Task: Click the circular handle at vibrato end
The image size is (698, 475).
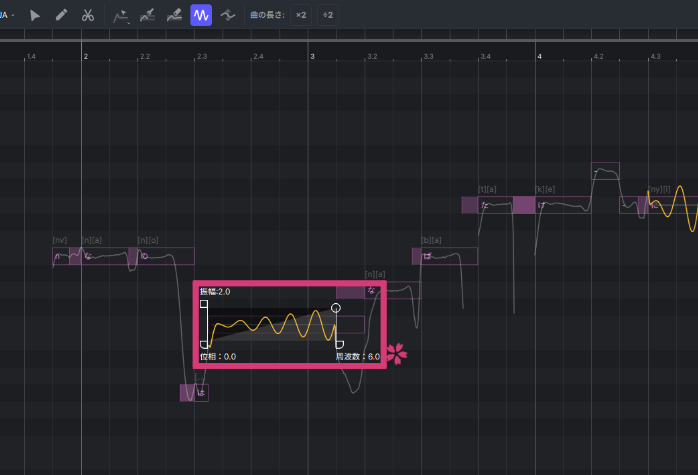Action: point(336,307)
